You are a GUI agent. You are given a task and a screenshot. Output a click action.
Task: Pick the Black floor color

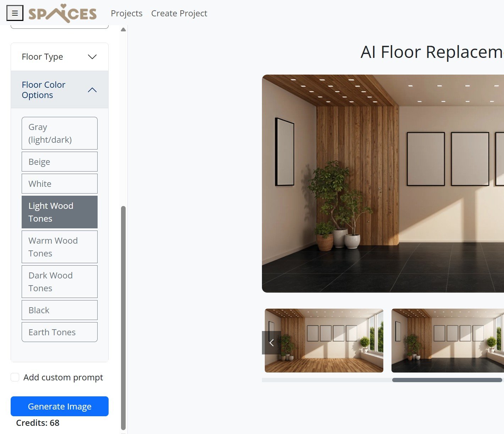(x=60, y=310)
